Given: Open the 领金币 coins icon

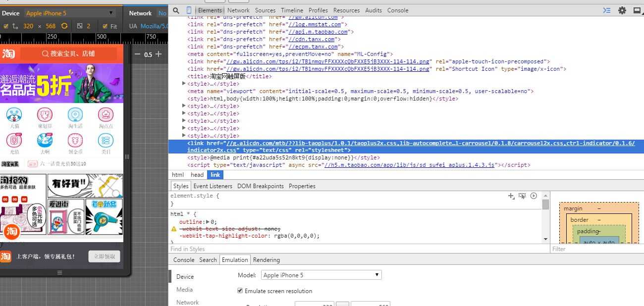Looking at the screenshot, I should point(75,141).
